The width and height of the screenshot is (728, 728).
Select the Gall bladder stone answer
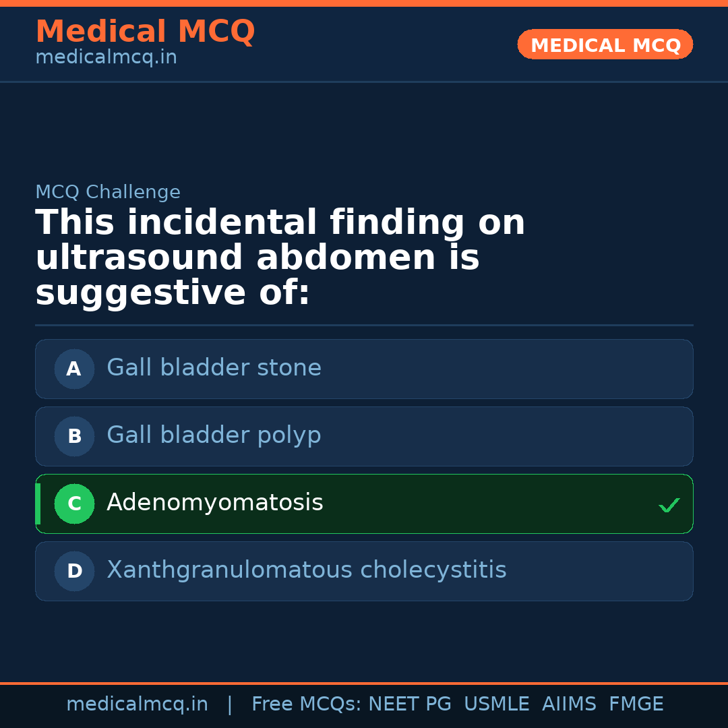(x=214, y=368)
